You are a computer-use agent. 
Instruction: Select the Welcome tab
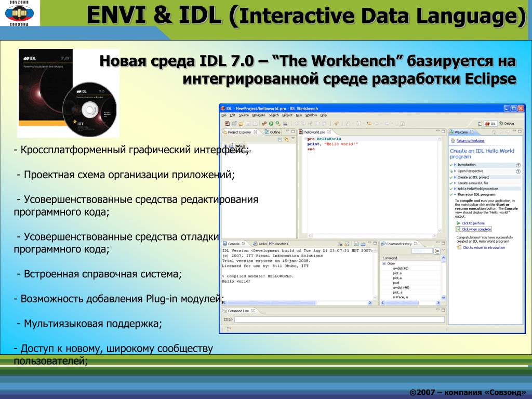click(461, 132)
